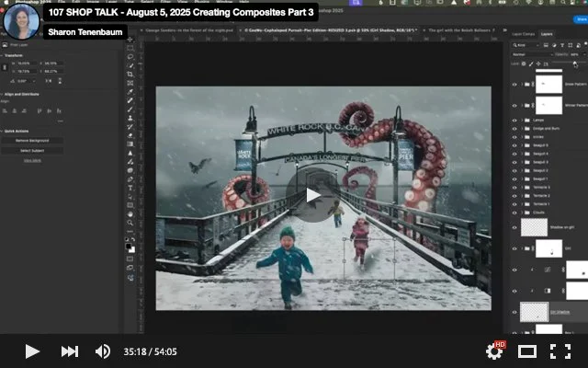Hide the Snow Pattern layer
The image size is (588, 368).
514,85
